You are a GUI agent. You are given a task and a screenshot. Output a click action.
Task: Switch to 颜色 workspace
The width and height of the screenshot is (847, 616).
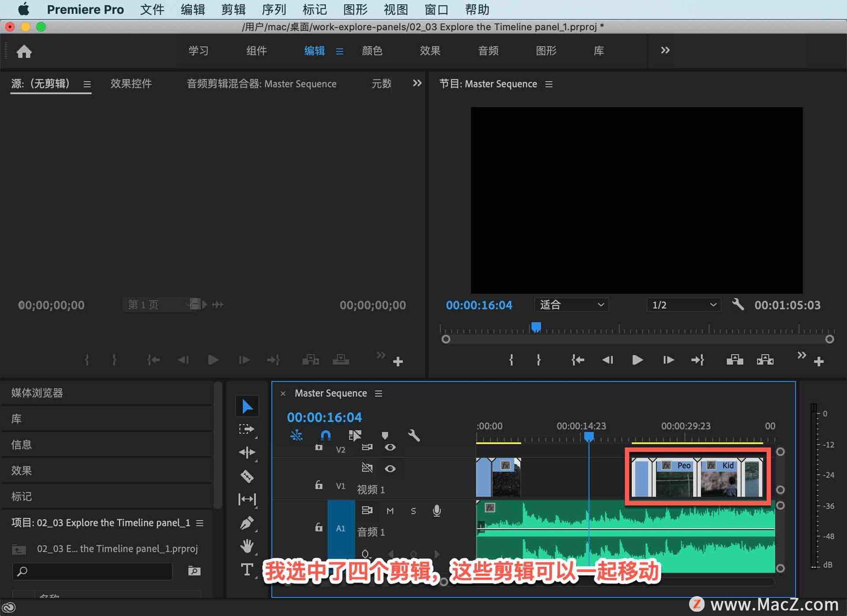[x=372, y=51]
